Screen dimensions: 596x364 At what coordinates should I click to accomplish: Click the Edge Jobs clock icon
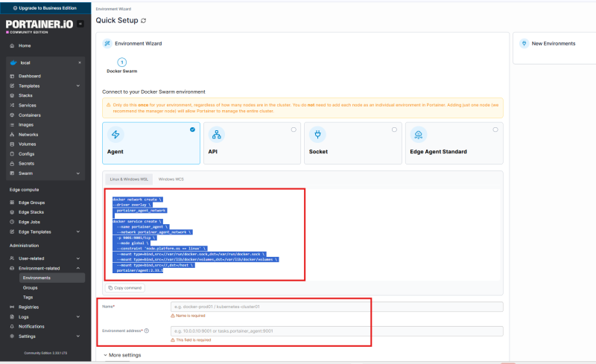(x=12, y=222)
